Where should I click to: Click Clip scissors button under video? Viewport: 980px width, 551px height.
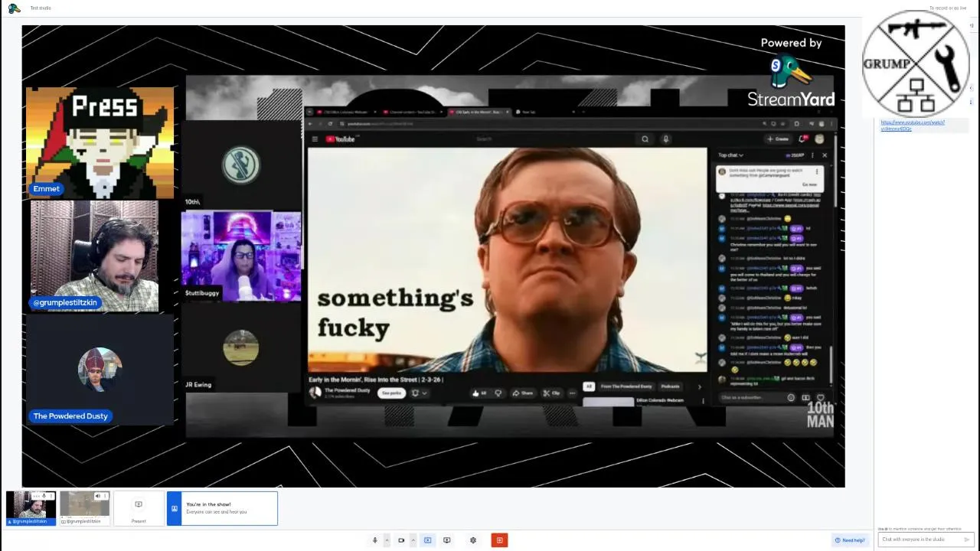551,393
